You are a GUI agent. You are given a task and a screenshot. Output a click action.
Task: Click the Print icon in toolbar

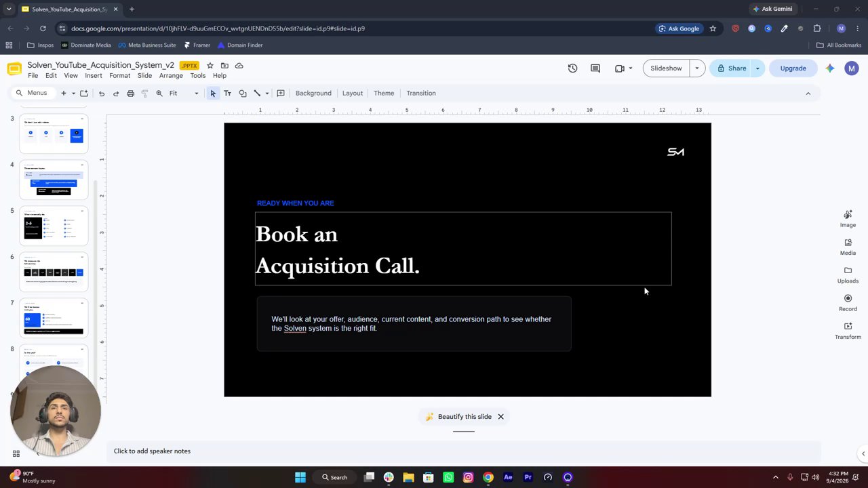point(130,94)
